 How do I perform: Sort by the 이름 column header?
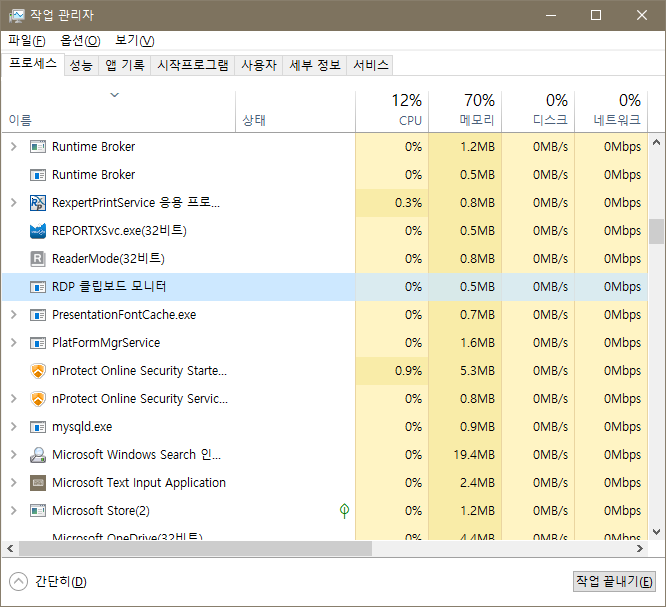(119, 111)
